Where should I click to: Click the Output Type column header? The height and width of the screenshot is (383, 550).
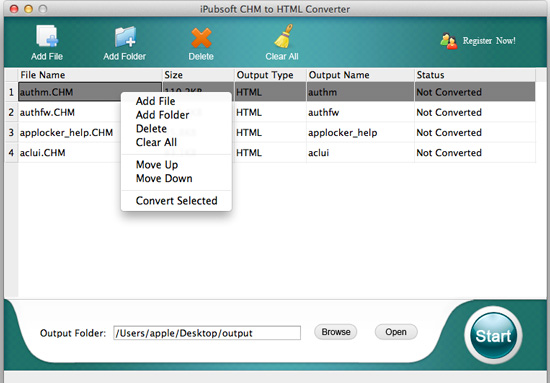tap(270, 75)
